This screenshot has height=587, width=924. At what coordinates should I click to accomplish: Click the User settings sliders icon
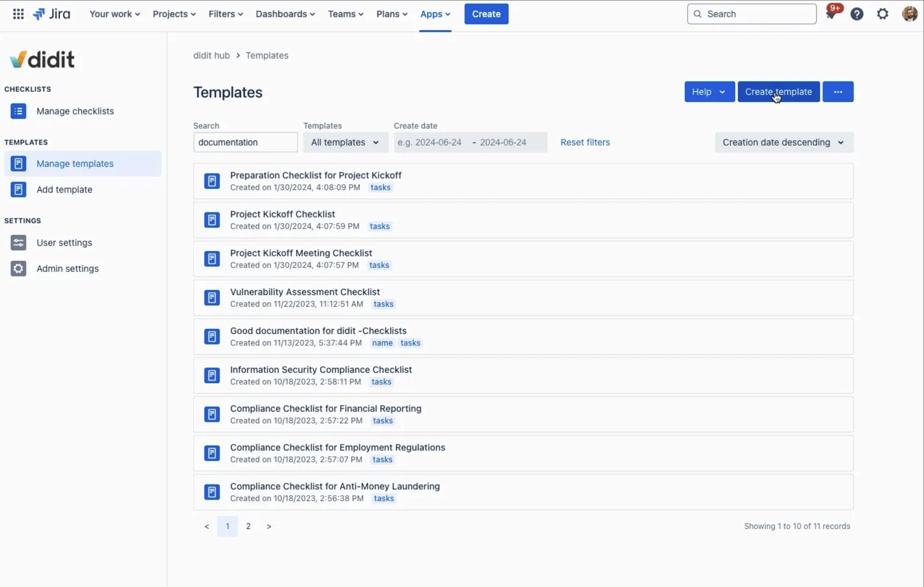[x=18, y=243]
